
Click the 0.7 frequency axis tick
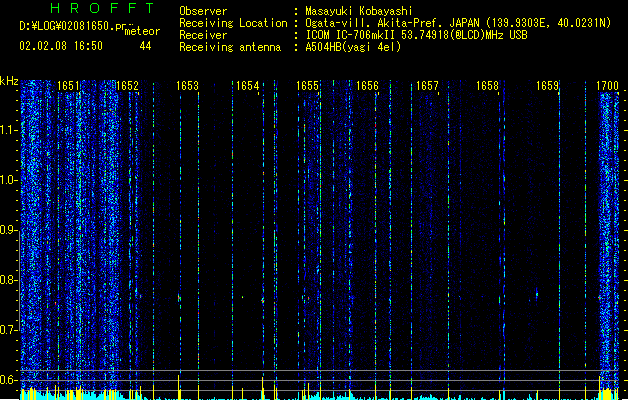click(8, 330)
